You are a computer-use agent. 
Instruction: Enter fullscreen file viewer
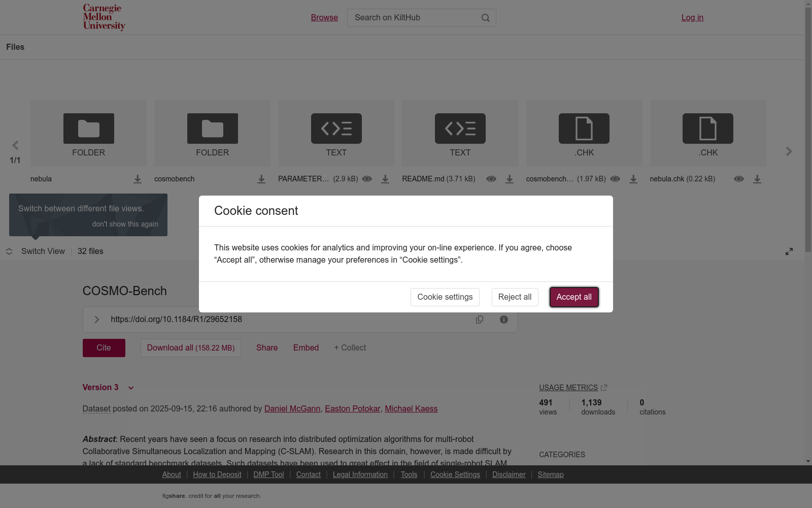789,251
